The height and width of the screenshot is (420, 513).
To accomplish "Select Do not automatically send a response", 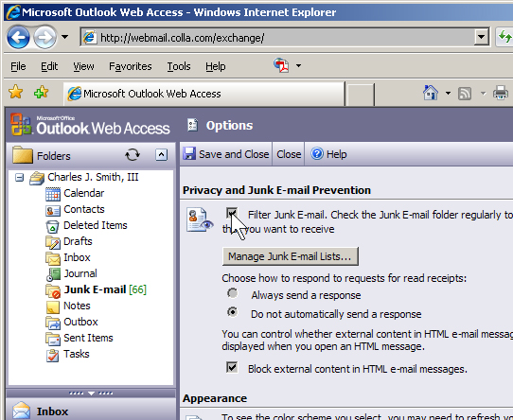I will click(233, 312).
